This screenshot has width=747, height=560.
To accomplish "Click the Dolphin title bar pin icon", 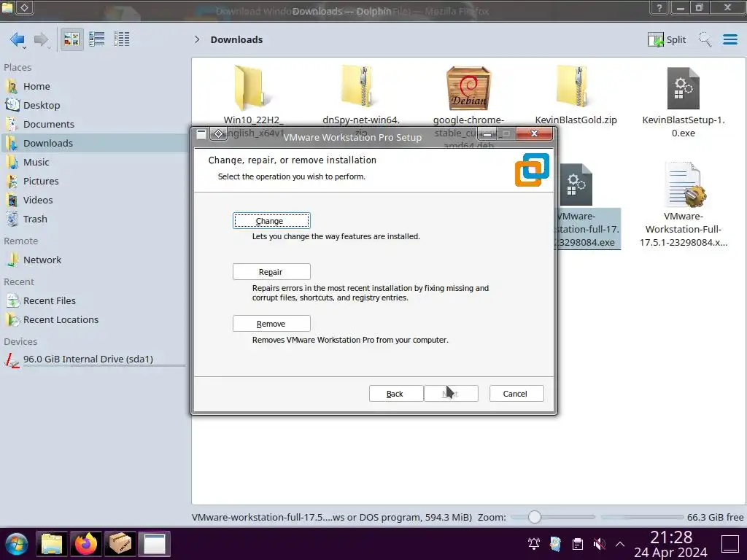I will coord(24,7).
